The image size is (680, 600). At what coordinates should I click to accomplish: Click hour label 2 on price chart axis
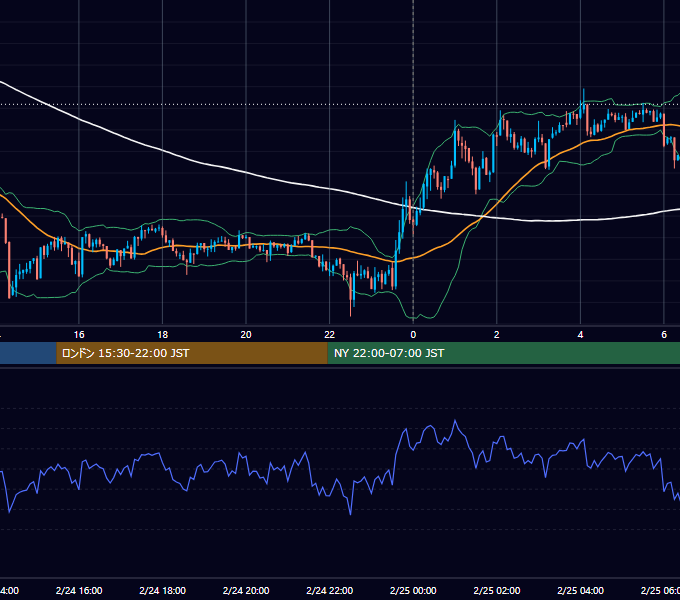coord(497,335)
